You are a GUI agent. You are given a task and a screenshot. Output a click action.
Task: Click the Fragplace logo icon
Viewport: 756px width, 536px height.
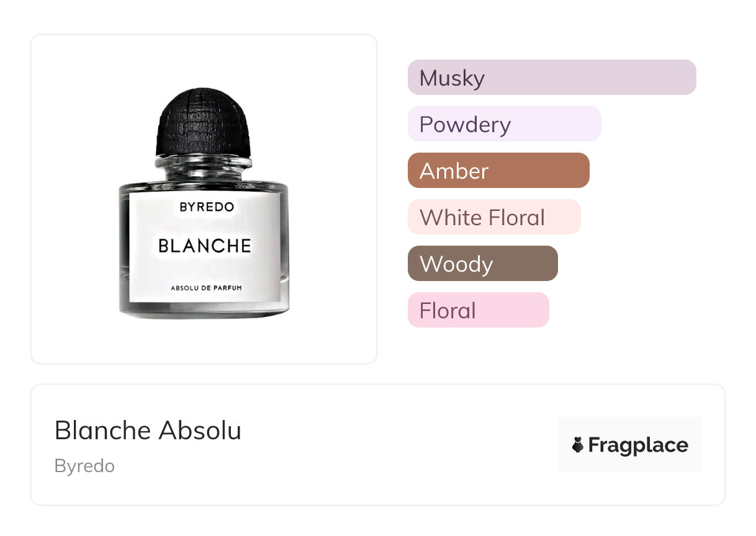pos(578,445)
